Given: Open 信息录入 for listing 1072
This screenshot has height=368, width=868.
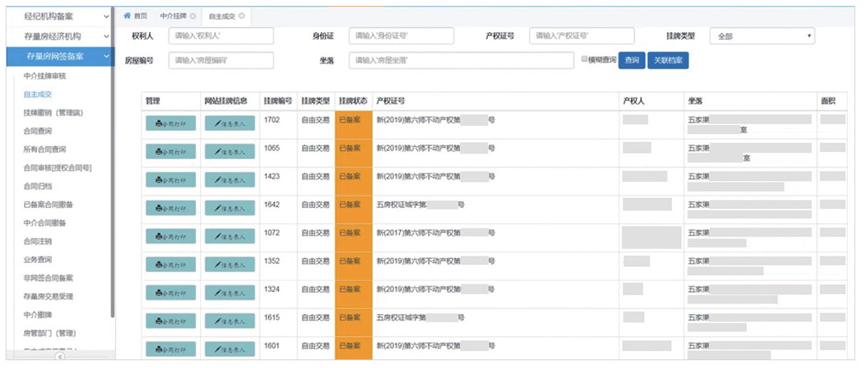Looking at the screenshot, I should tap(229, 236).
